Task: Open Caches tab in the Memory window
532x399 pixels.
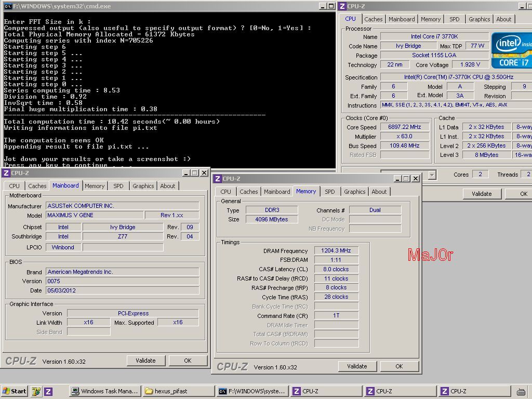Action: [x=249, y=192]
